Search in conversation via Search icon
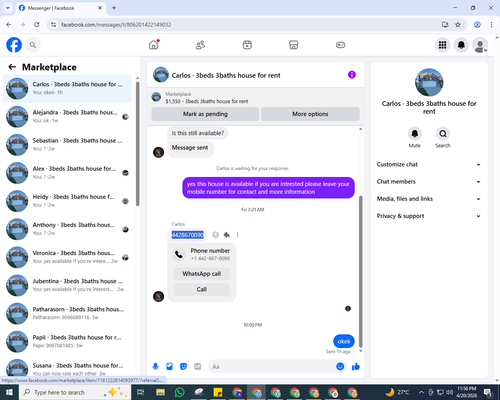The width and height of the screenshot is (500, 400). click(x=443, y=134)
